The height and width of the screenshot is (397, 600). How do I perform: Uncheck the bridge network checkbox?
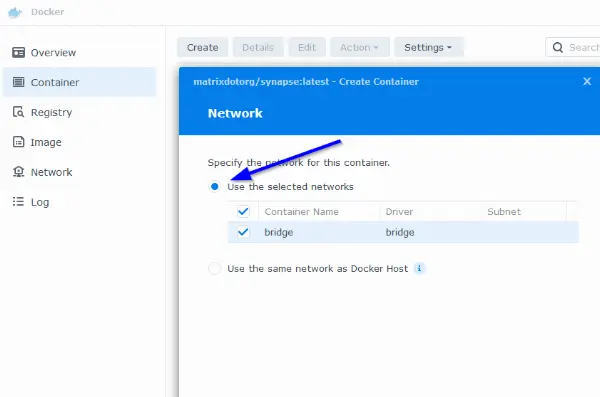coord(243,232)
